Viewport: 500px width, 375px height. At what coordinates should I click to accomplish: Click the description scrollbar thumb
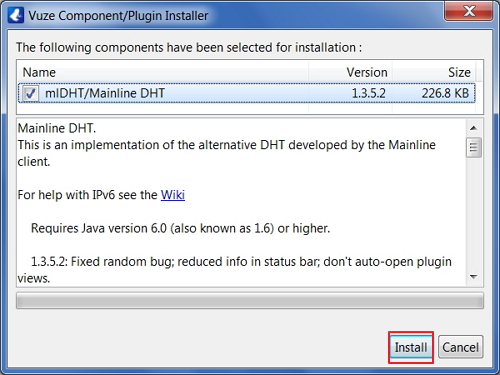point(474,147)
